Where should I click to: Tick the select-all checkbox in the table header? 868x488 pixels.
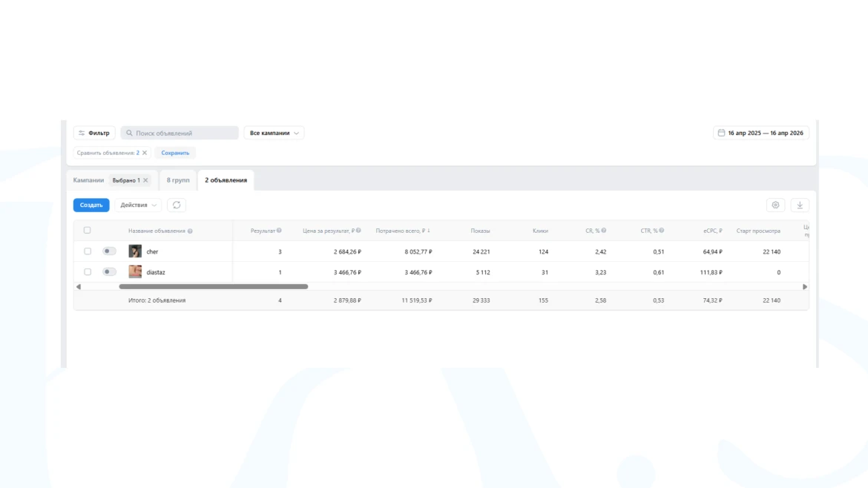(88, 230)
